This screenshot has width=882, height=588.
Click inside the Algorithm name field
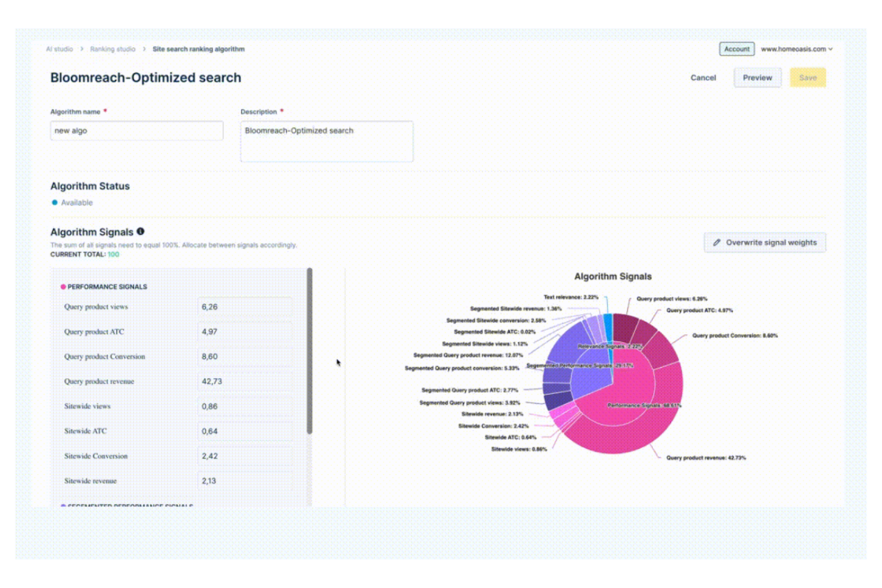click(x=136, y=130)
